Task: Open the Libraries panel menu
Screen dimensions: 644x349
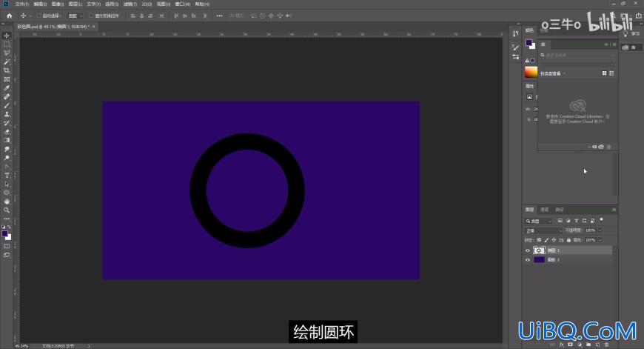Action: 614,44
